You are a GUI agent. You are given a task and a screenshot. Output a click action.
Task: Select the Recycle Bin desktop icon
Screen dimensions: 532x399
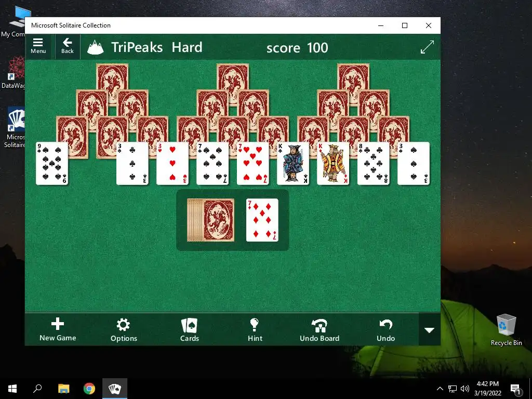tap(506, 330)
